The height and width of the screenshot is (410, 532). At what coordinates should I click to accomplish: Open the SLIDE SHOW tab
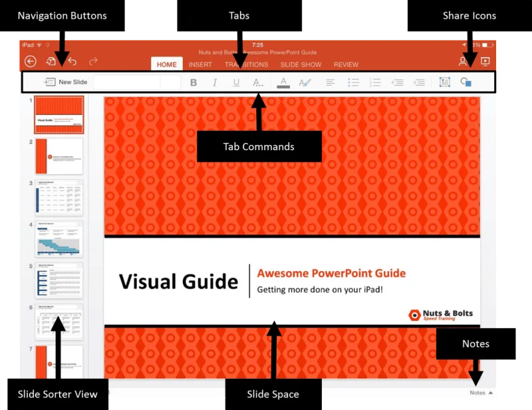pos(301,64)
